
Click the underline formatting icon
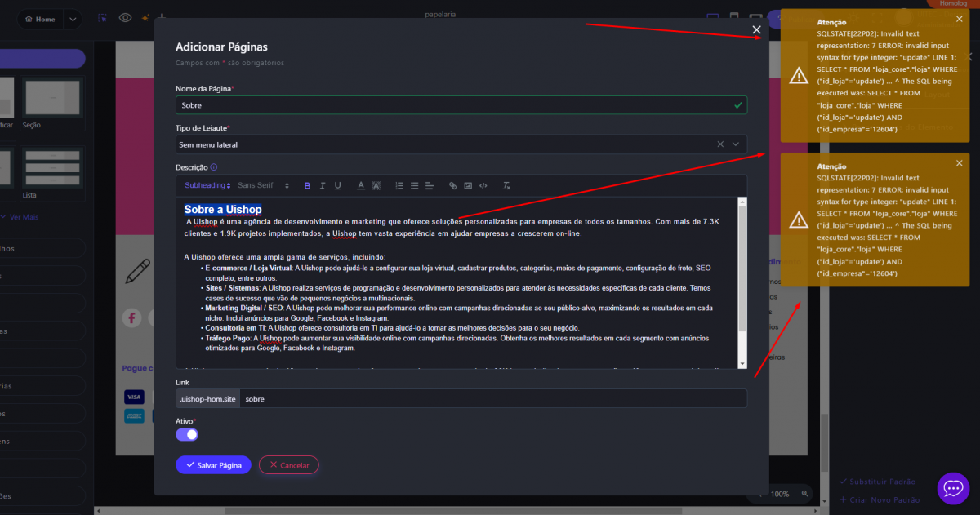click(338, 186)
